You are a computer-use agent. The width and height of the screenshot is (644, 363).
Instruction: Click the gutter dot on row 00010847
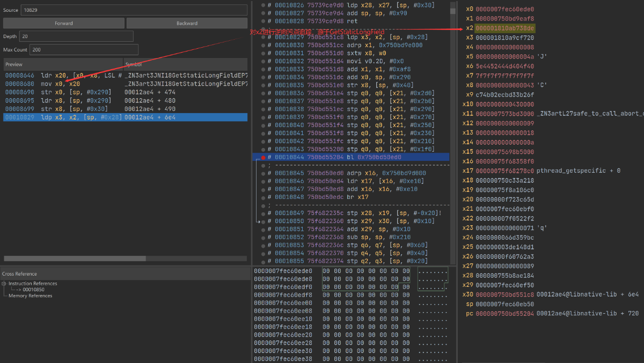[x=263, y=189]
